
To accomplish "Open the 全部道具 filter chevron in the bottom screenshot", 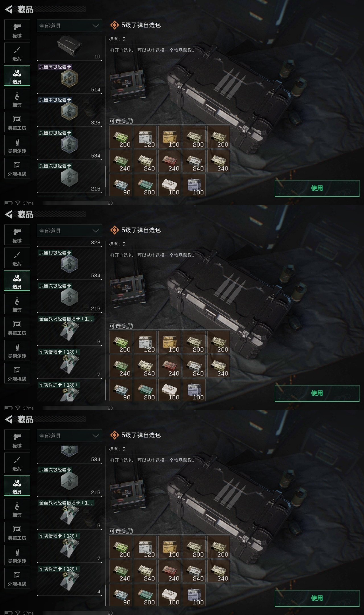I will [x=96, y=436].
